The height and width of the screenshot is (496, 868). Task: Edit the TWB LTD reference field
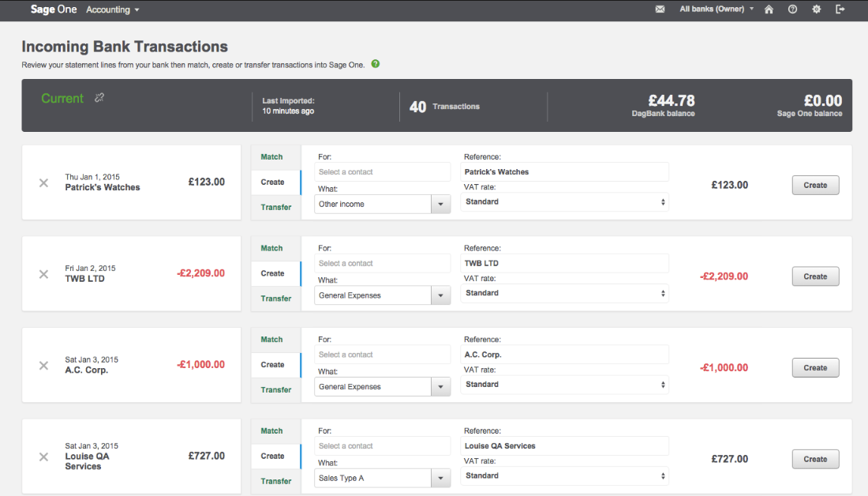[565, 263]
